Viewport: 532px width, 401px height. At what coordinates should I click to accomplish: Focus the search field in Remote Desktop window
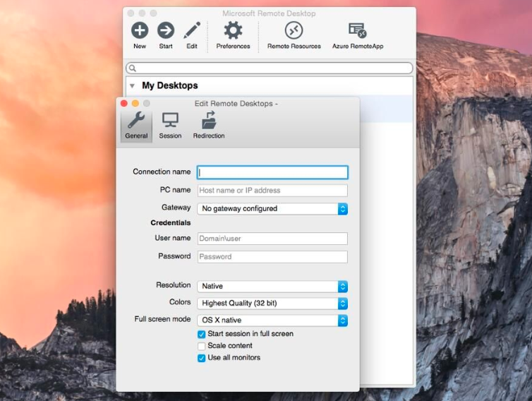(x=270, y=68)
